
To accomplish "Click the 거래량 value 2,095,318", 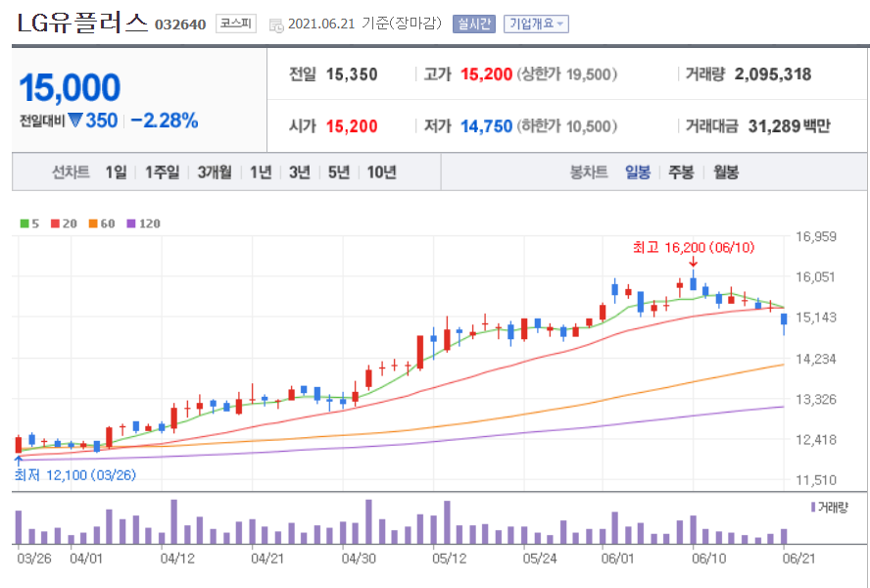I will (x=773, y=73).
